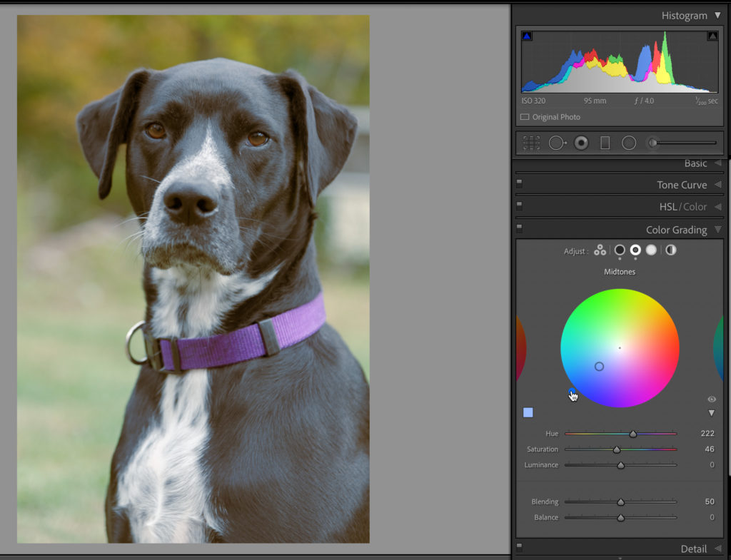This screenshot has width=731, height=560.
Task: Activate the Red Eye Correction tool
Action: tap(582, 143)
